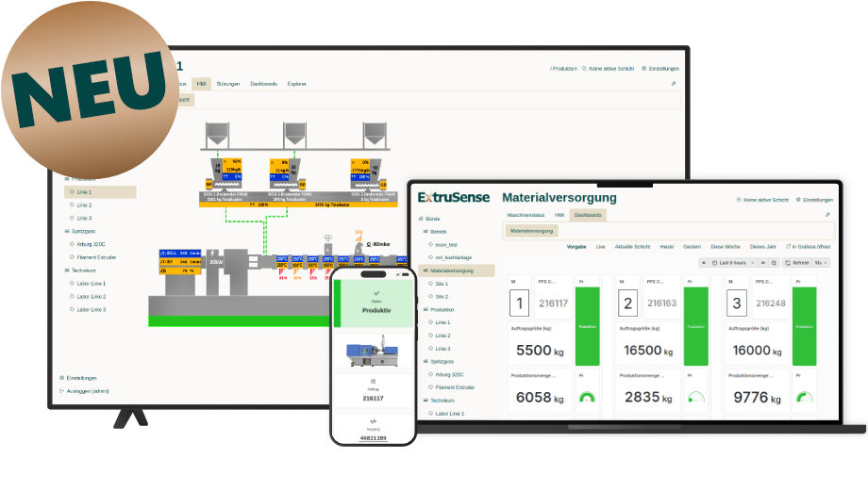
Task: Choose the Aktuelle Schicht time filter
Action: point(633,247)
